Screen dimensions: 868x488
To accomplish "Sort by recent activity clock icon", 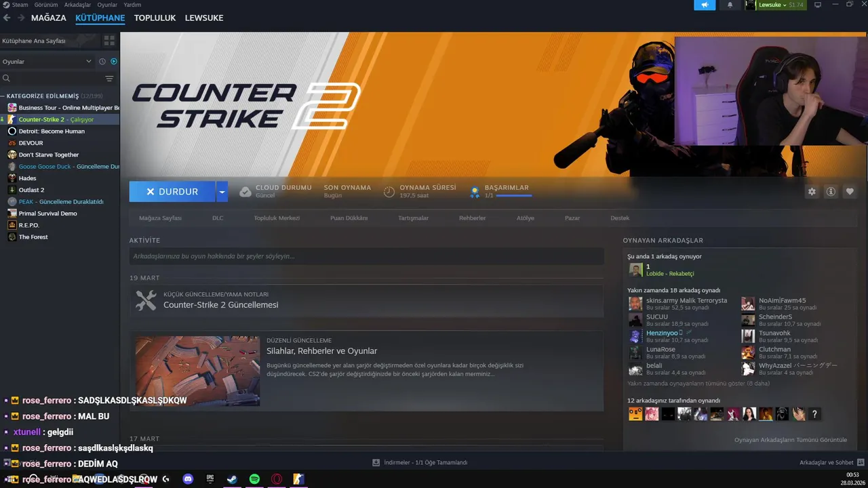I will 102,62.
